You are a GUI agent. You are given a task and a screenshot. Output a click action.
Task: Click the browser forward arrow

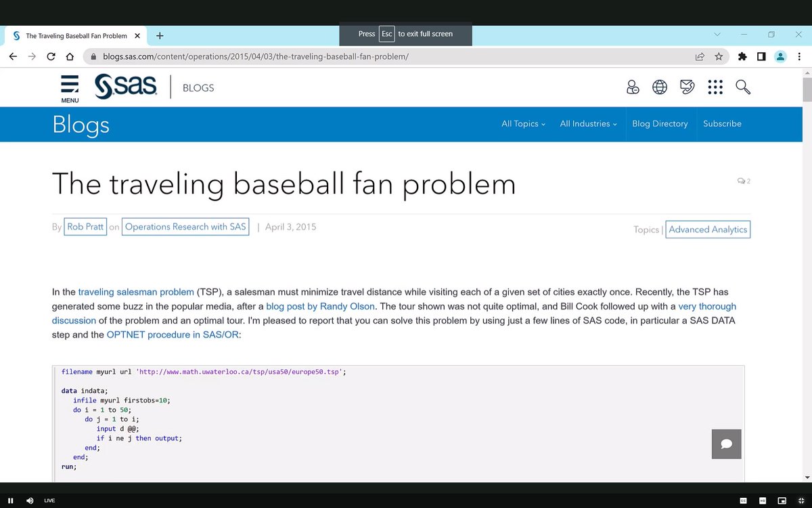[x=32, y=57]
